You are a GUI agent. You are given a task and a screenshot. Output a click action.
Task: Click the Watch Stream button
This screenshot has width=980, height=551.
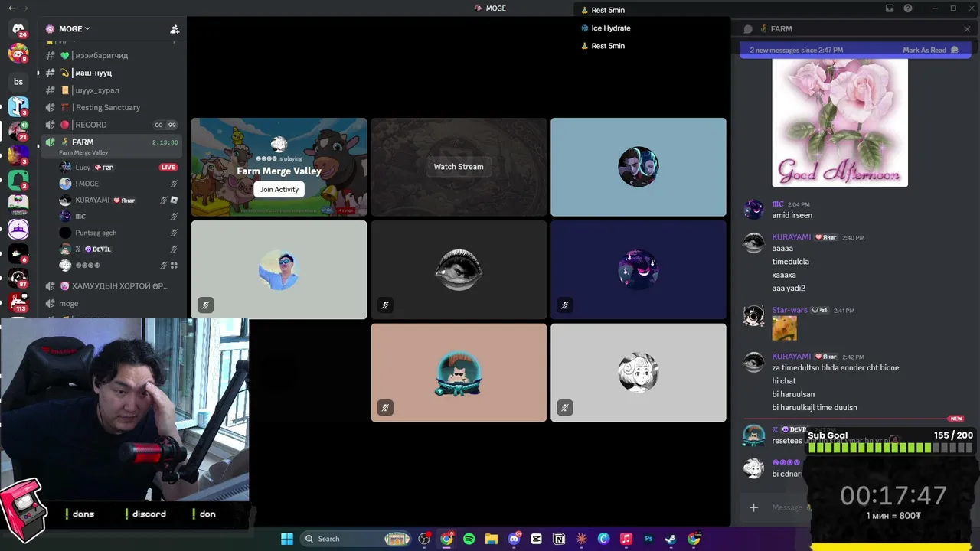coord(459,167)
